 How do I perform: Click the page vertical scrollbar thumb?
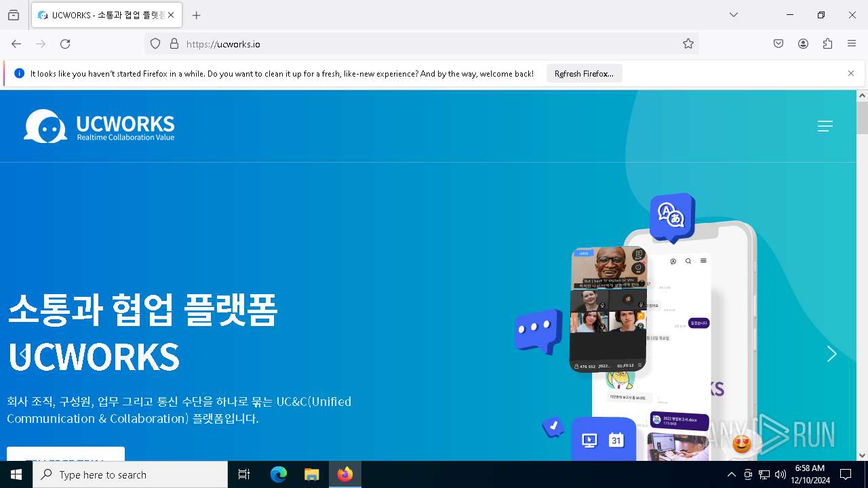(862, 118)
